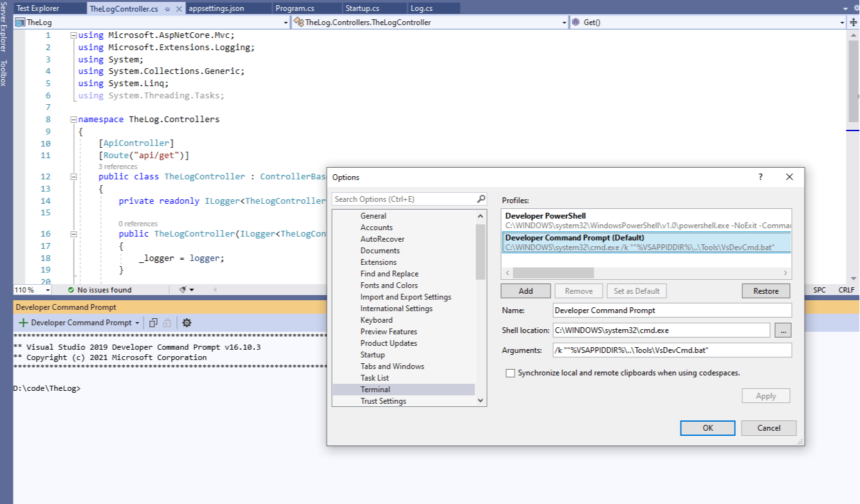Open the Developer Command Prompt profile dropdown
This screenshot has height=504, width=860.
pyautogui.click(x=137, y=323)
